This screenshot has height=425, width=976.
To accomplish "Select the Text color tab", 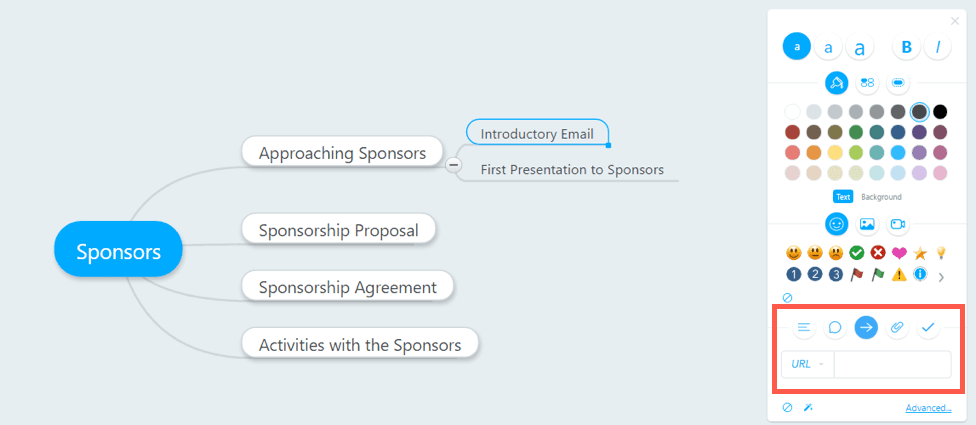I will tap(843, 197).
